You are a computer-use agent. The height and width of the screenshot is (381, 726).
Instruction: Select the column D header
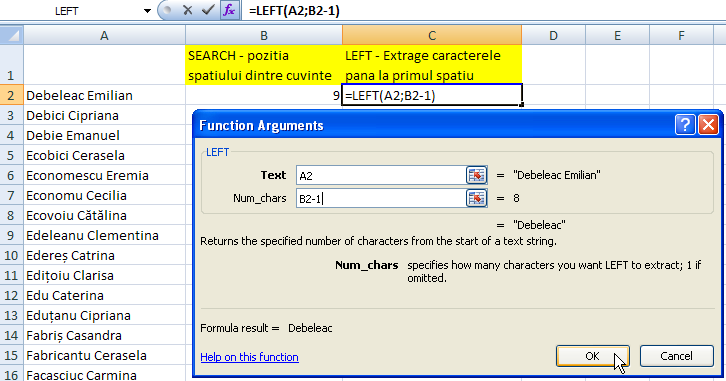tap(553, 35)
